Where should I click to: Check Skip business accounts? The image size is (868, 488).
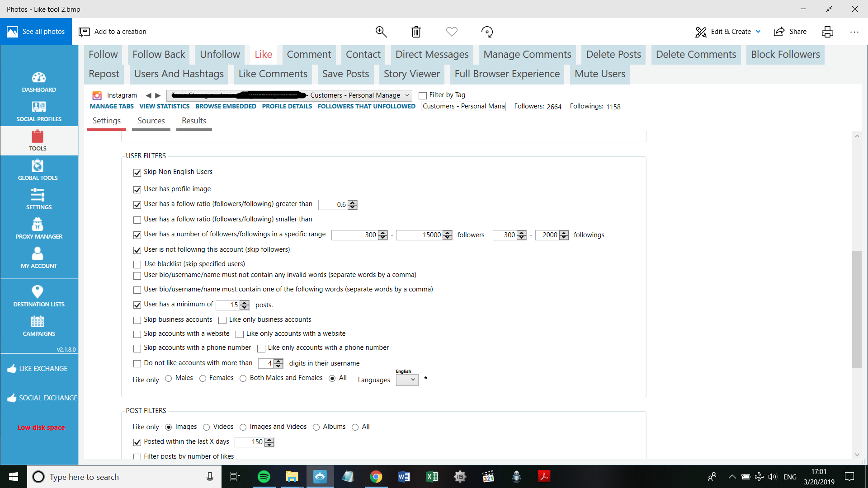tap(137, 320)
